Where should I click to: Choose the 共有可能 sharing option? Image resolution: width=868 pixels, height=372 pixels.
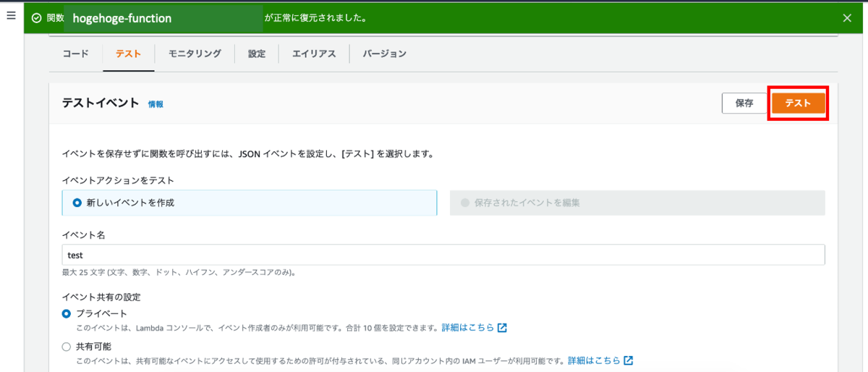tap(67, 347)
